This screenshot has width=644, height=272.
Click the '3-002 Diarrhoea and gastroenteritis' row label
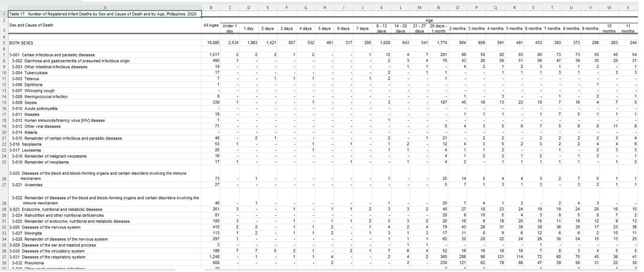(x=70, y=61)
